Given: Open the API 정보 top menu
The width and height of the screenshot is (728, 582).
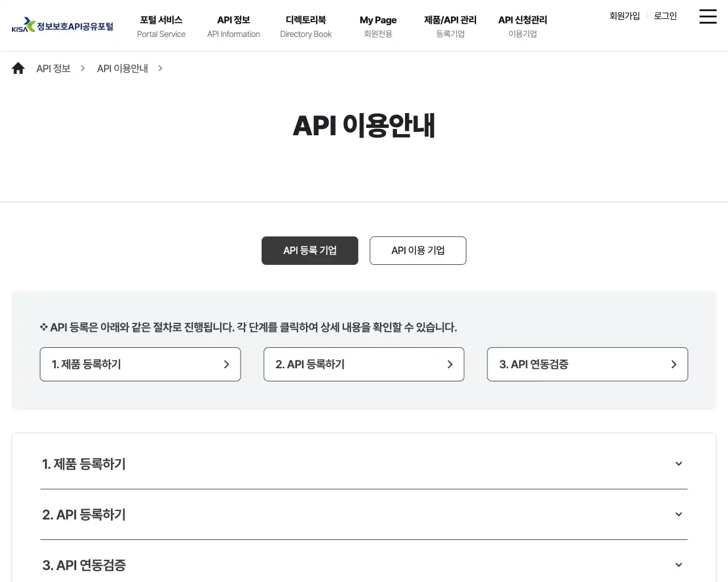Looking at the screenshot, I should click(x=233, y=26).
